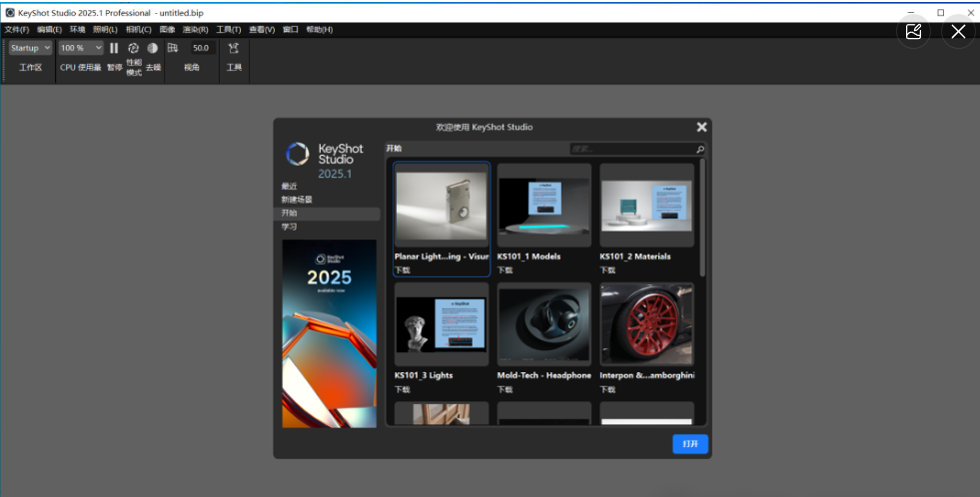Open the 渲染(R) menu
This screenshot has height=497, width=980.
(x=195, y=29)
